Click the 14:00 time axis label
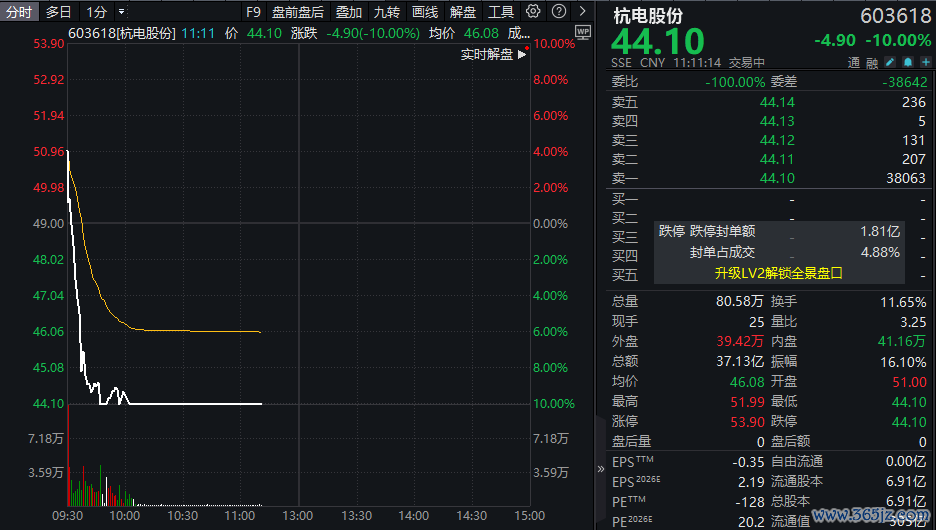936x530 pixels. coord(413,516)
